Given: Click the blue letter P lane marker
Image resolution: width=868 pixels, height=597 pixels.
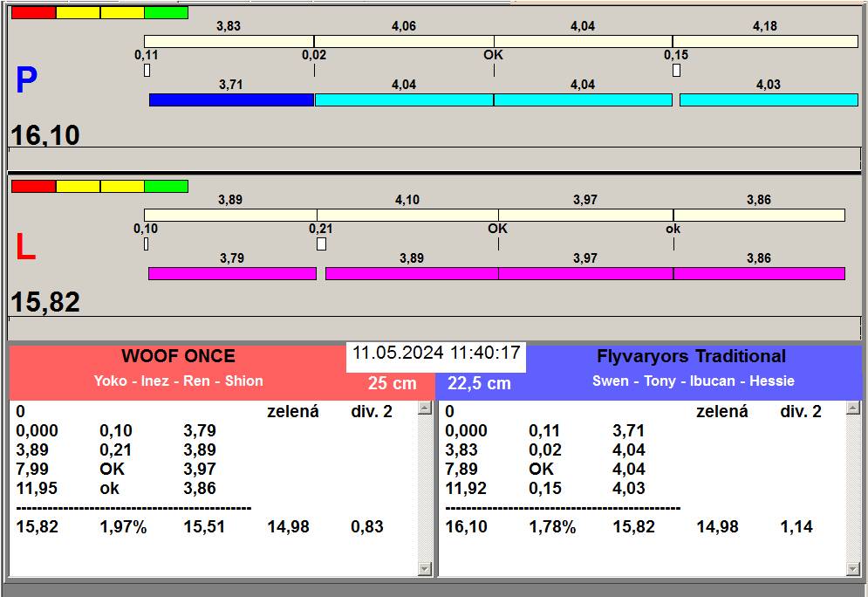Looking at the screenshot, I should coord(26,81).
